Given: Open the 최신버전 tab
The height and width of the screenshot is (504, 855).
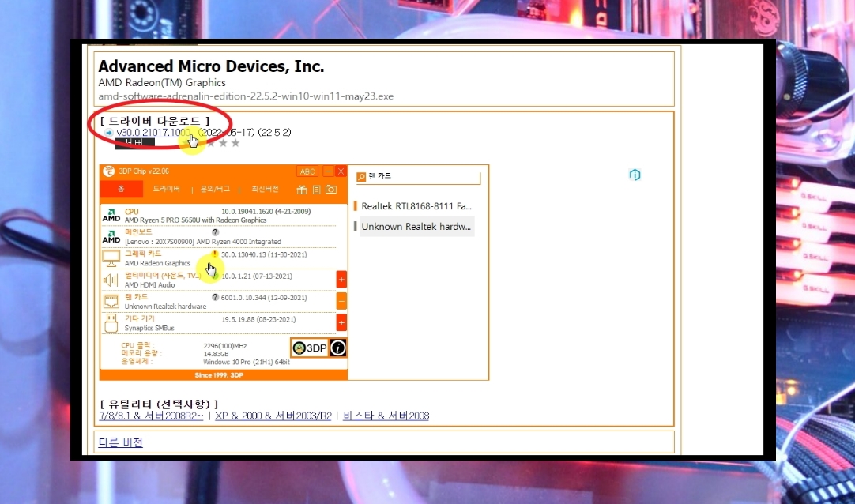Looking at the screenshot, I should coord(265,189).
